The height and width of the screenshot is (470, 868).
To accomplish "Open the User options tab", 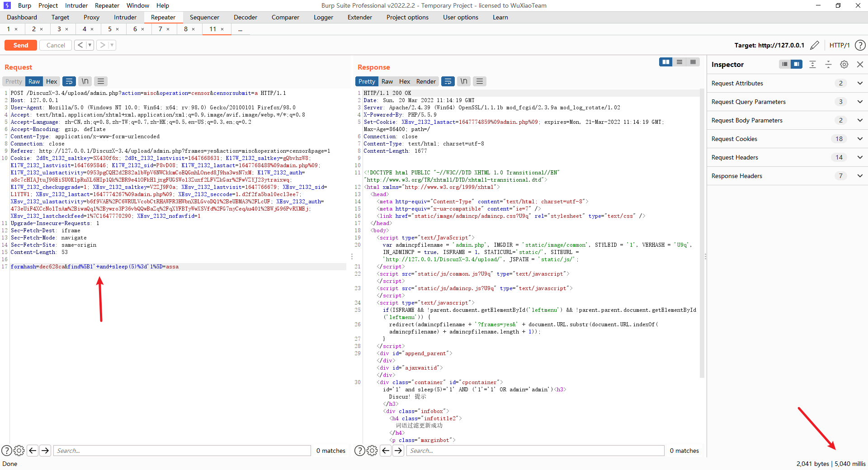I will (460, 17).
